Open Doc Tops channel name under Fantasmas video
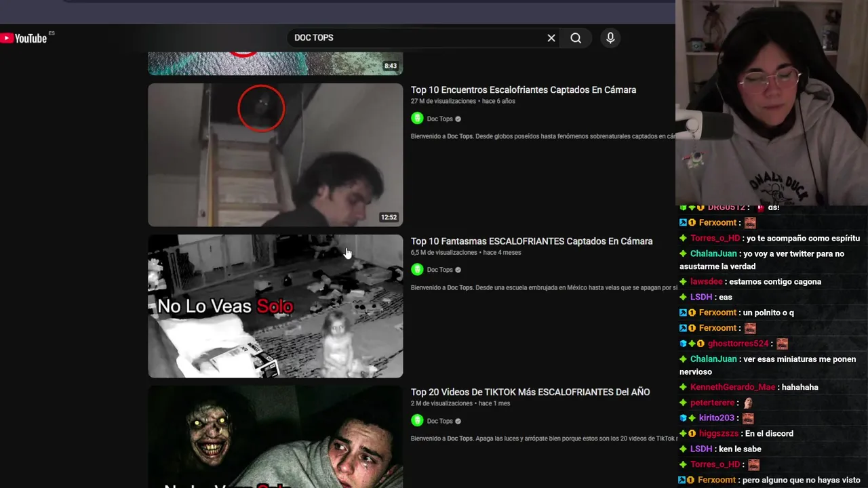The width and height of the screenshot is (868, 488). tap(439, 270)
